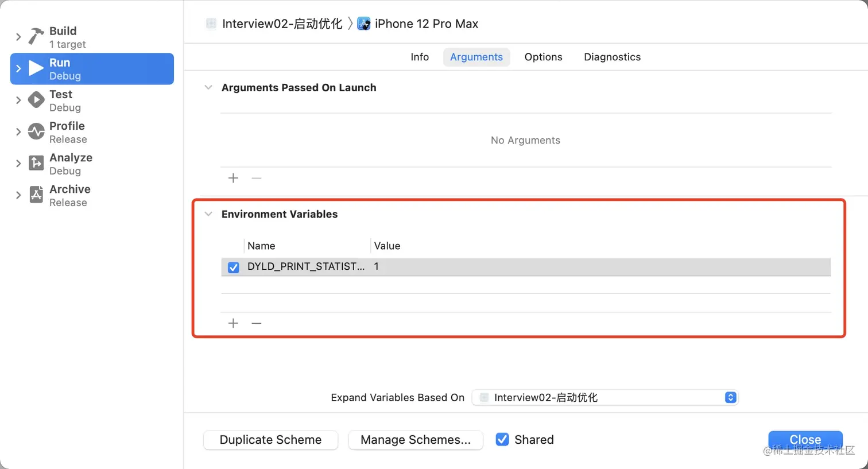Expand the Build action row
868x469 pixels.
(18, 37)
